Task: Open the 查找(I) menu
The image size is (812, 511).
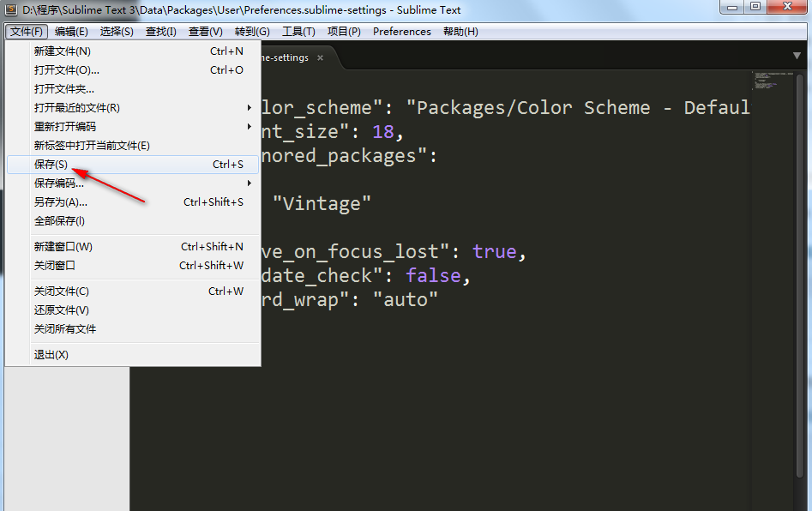Action: [160, 32]
